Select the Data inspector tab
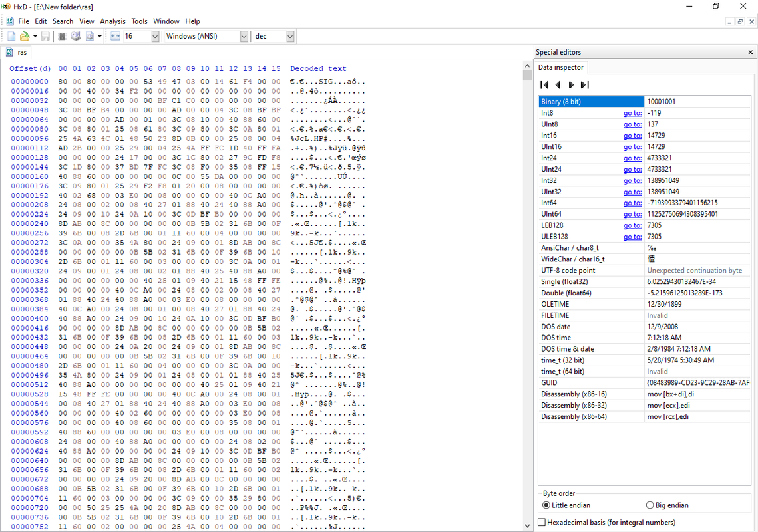Viewport: 758px width, 532px height. 561,68
